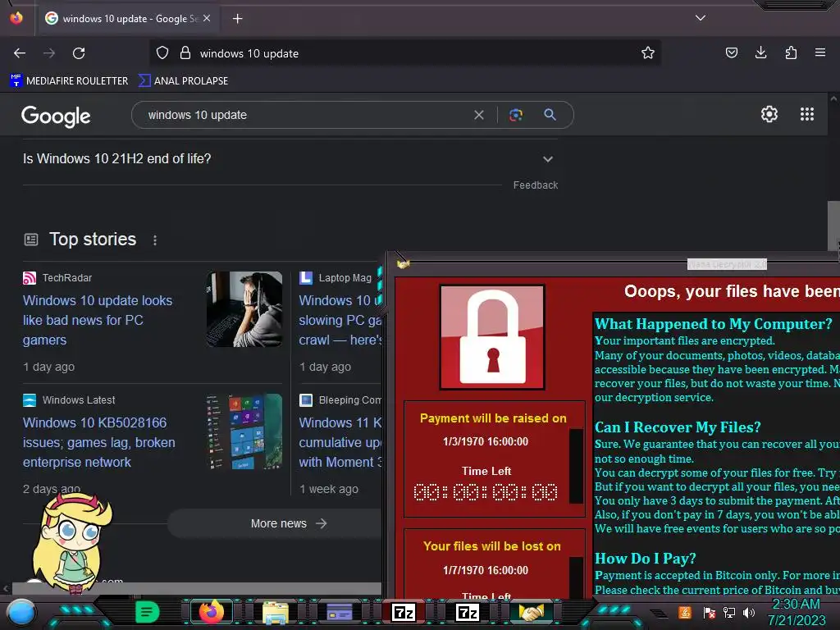Screen dimensions: 840x630
Task: Open Google quick settings gear
Action: (769, 114)
